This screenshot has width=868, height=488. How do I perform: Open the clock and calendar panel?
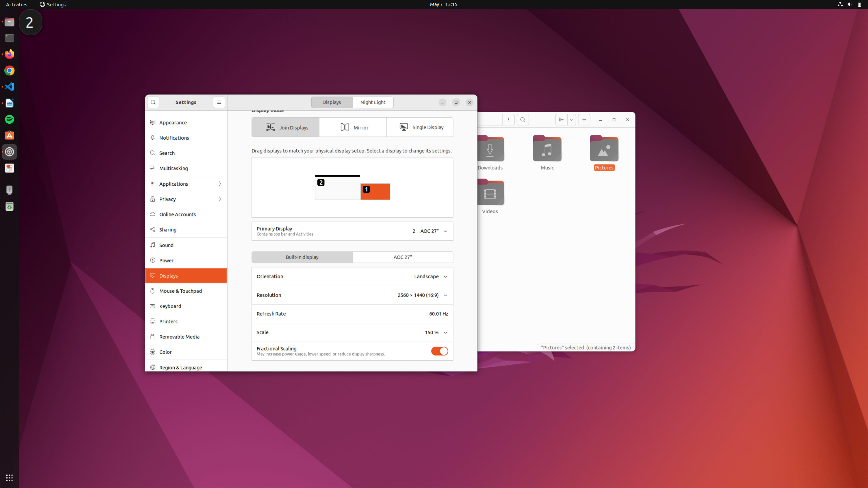pyautogui.click(x=444, y=4)
